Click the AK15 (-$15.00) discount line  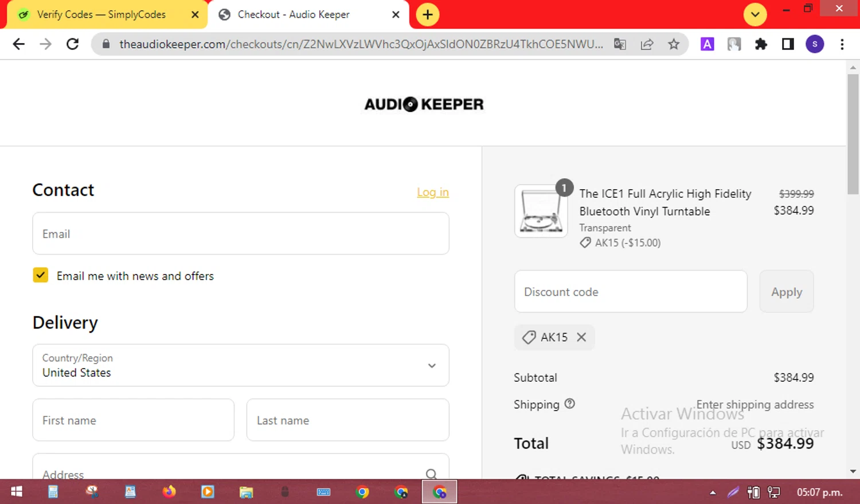[621, 243]
